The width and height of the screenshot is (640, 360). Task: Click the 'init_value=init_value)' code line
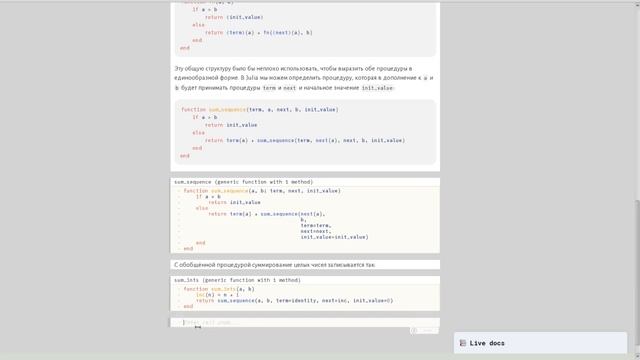pyautogui.click(x=334, y=237)
